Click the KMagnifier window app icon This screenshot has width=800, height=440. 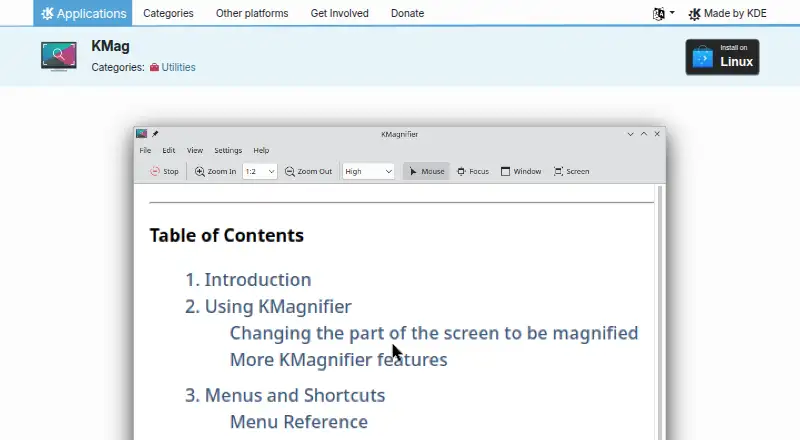141,134
